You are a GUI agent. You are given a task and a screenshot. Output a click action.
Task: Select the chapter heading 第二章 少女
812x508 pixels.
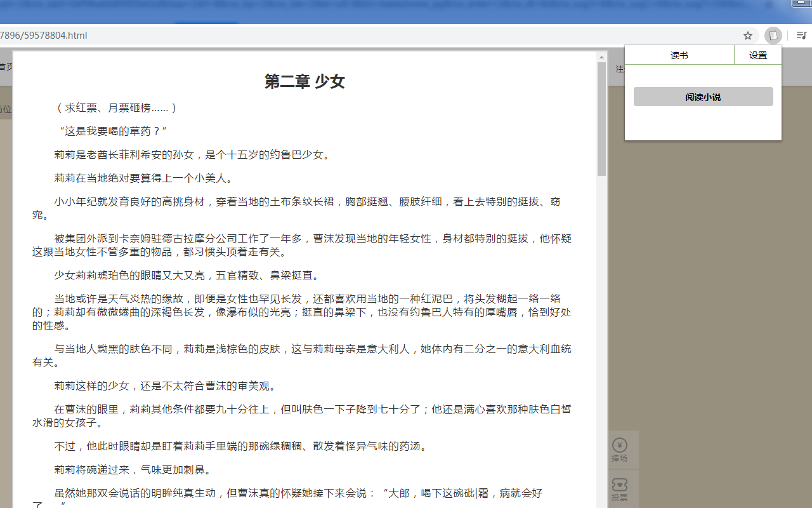click(304, 81)
